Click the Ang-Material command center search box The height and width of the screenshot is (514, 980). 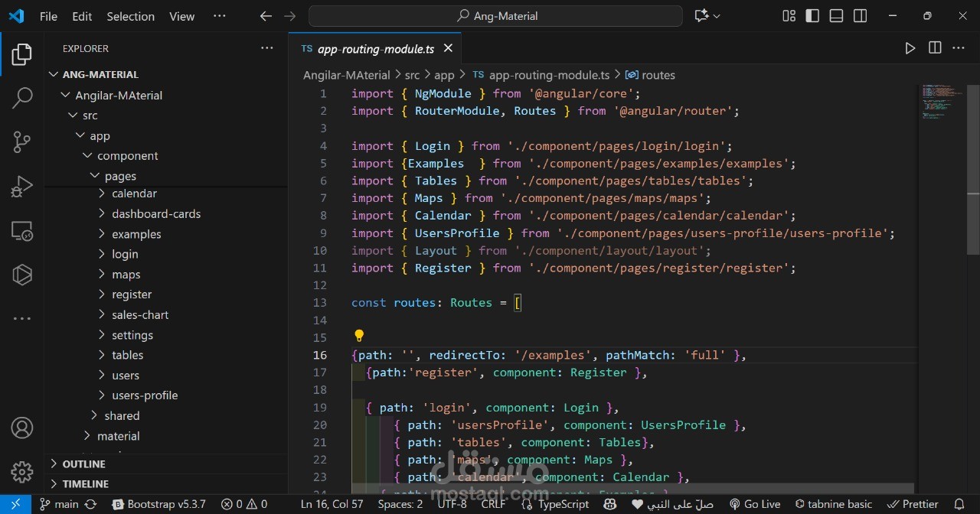click(495, 16)
